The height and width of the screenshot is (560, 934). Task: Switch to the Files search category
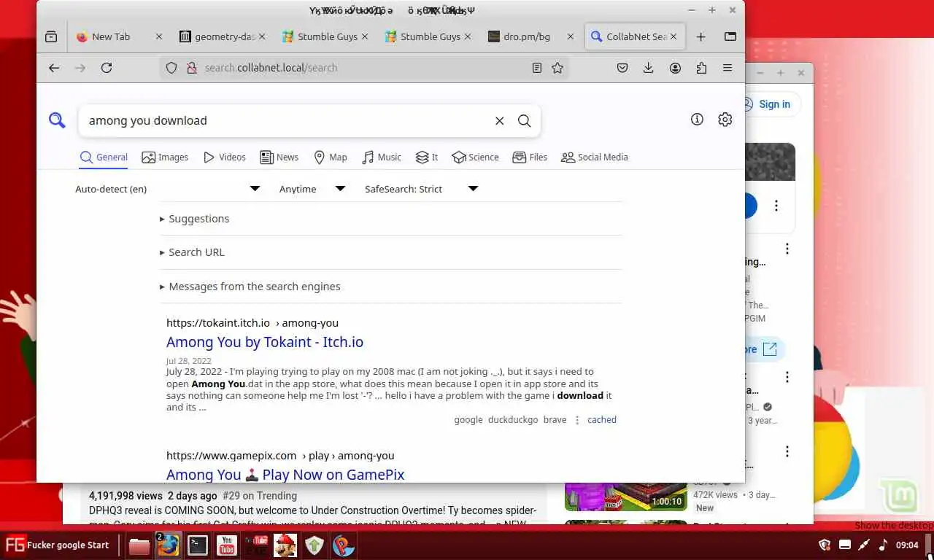tap(530, 157)
